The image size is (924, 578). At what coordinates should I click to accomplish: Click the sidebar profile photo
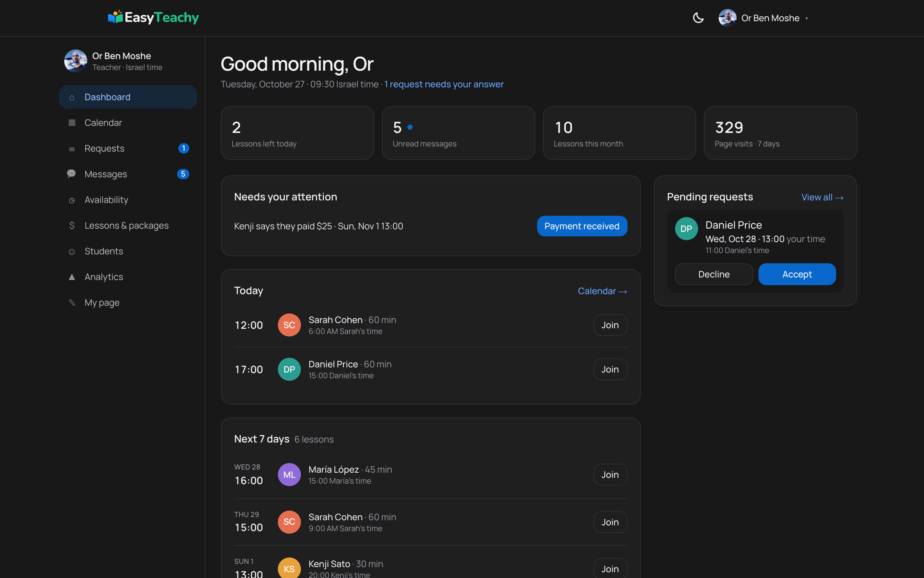(x=76, y=61)
